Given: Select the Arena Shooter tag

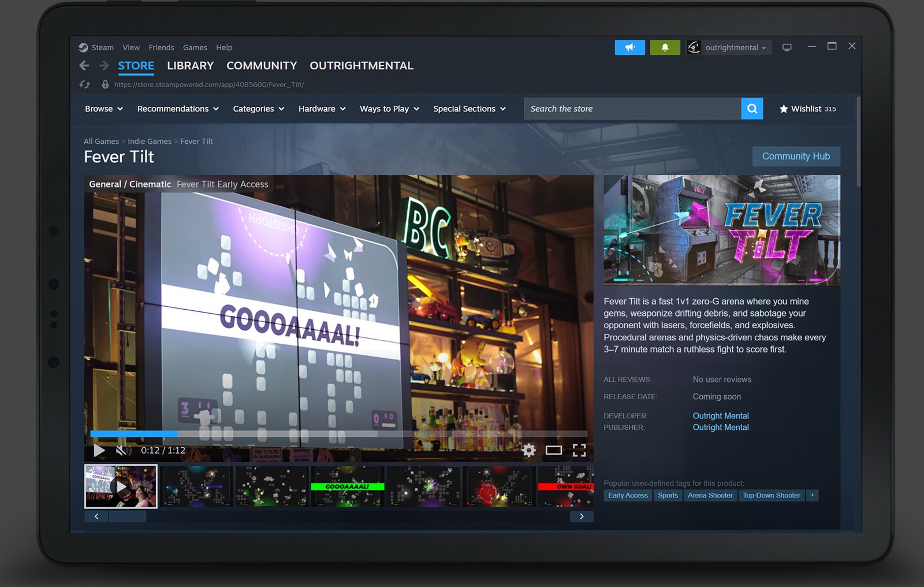Looking at the screenshot, I should tap(710, 495).
